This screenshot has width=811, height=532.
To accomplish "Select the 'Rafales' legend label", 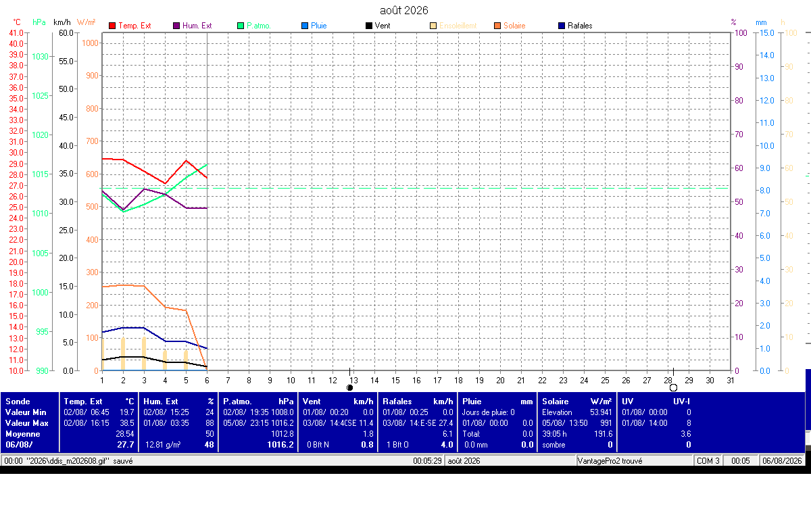I will click(580, 26).
